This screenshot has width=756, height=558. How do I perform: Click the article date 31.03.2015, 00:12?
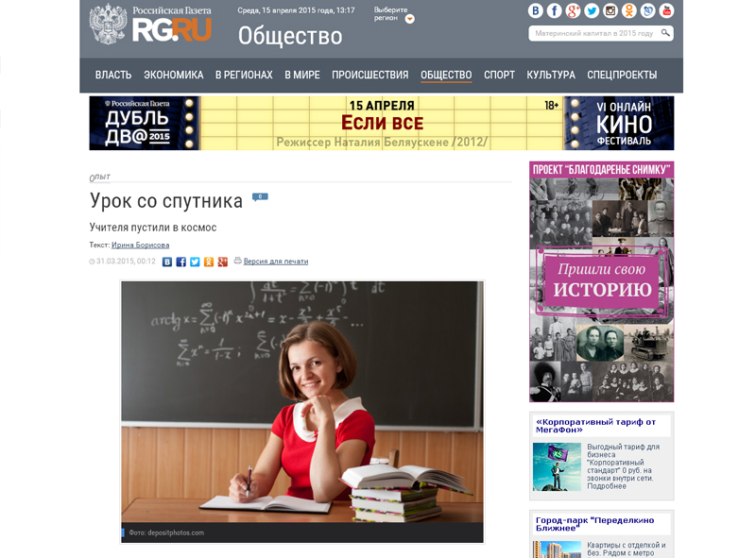click(x=126, y=262)
